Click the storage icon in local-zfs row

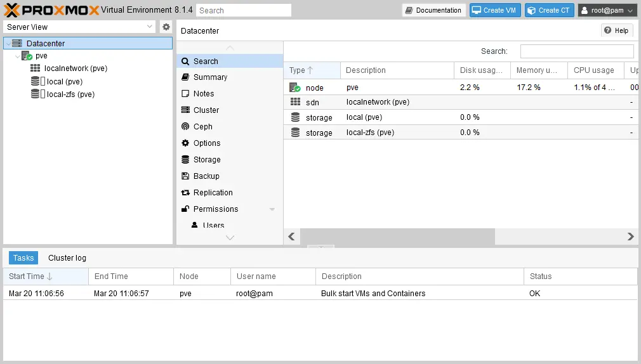tap(295, 133)
